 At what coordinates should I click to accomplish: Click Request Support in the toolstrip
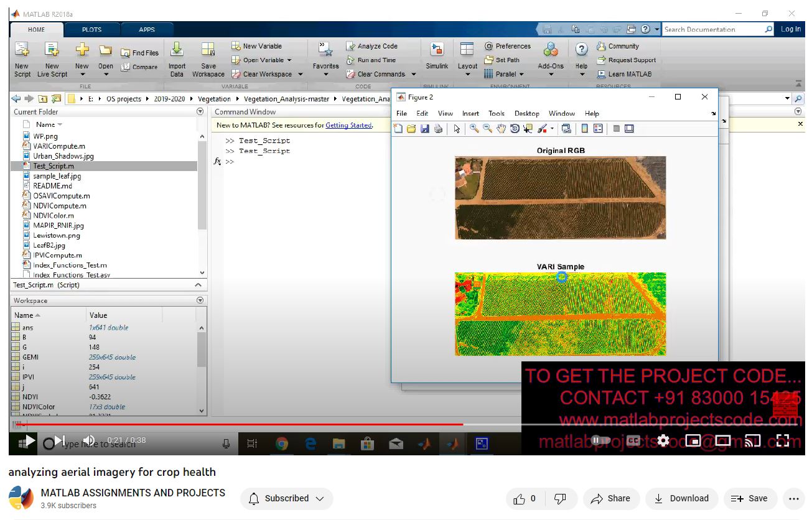[x=626, y=60]
